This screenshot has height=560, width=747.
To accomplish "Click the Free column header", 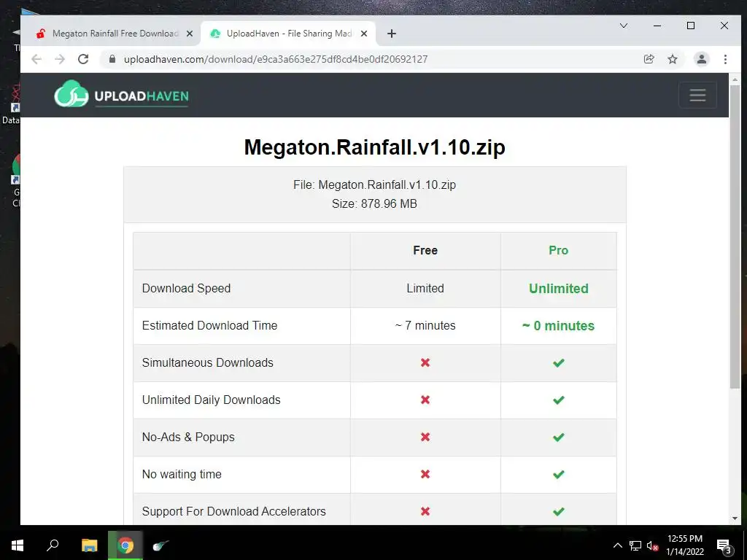I will point(425,251).
